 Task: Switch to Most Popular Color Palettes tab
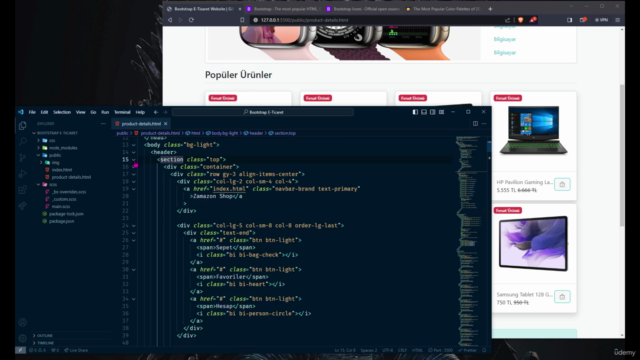click(443, 9)
